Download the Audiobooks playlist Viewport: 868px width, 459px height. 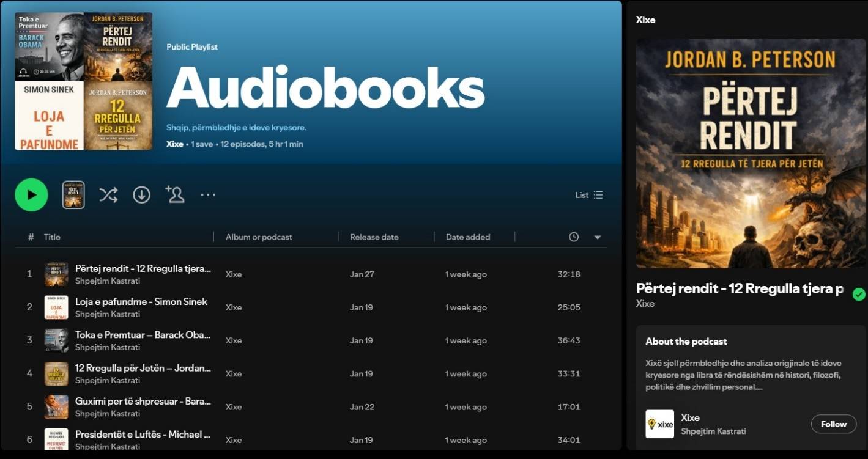pyautogui.click(x=142, y=195)
